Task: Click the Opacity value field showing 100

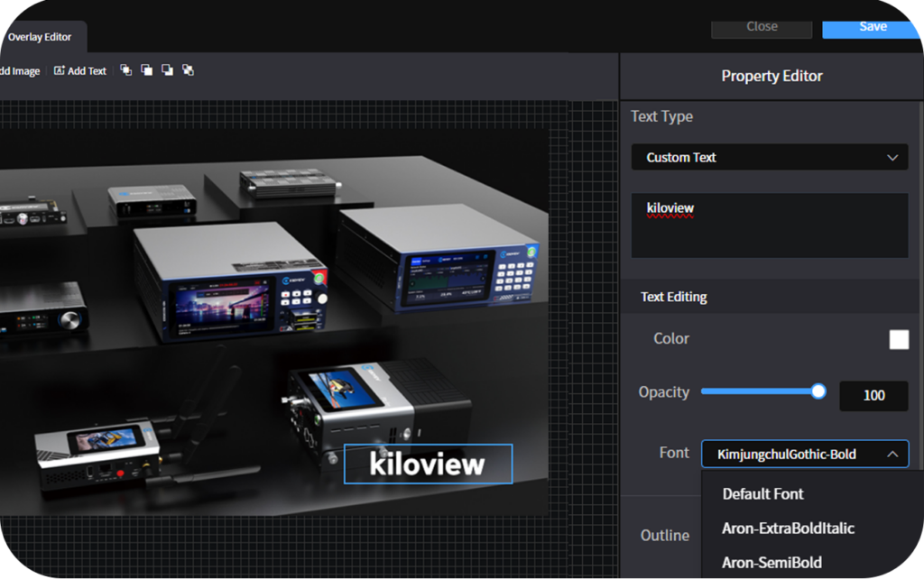Action: pyautogui.click(x=873, y=395)
